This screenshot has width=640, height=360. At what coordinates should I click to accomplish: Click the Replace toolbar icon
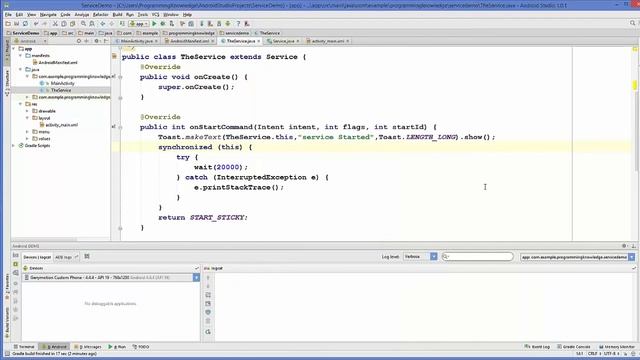click(x=92, y=24)
